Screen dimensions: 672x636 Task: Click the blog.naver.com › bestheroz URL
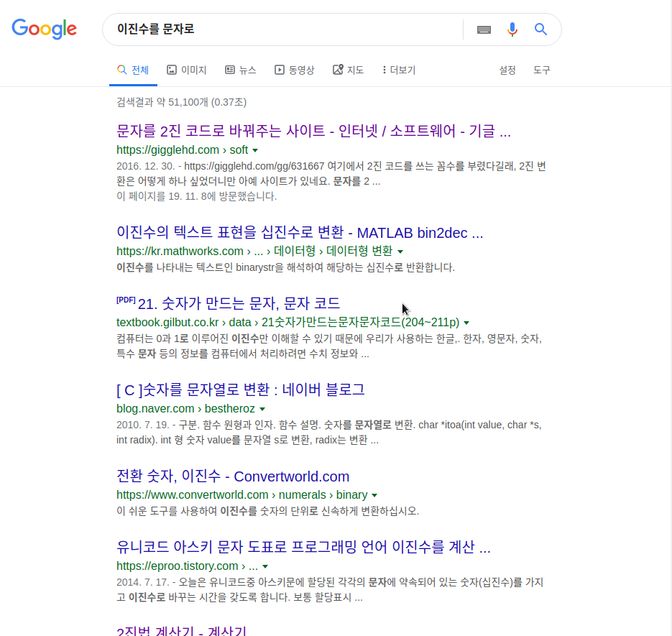click(185, 408)
